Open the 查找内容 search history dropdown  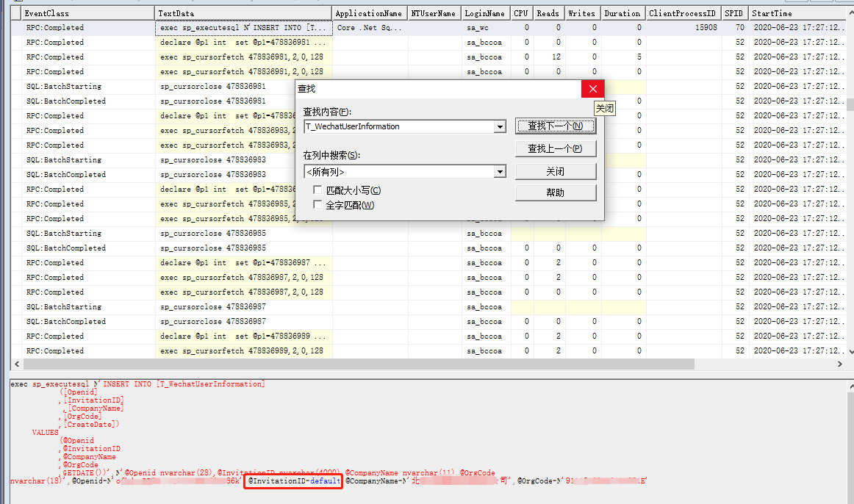coord(500,126)
